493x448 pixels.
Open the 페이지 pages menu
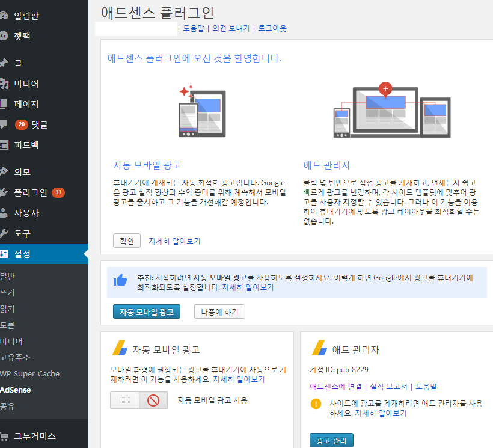click(x=26, y=105)
